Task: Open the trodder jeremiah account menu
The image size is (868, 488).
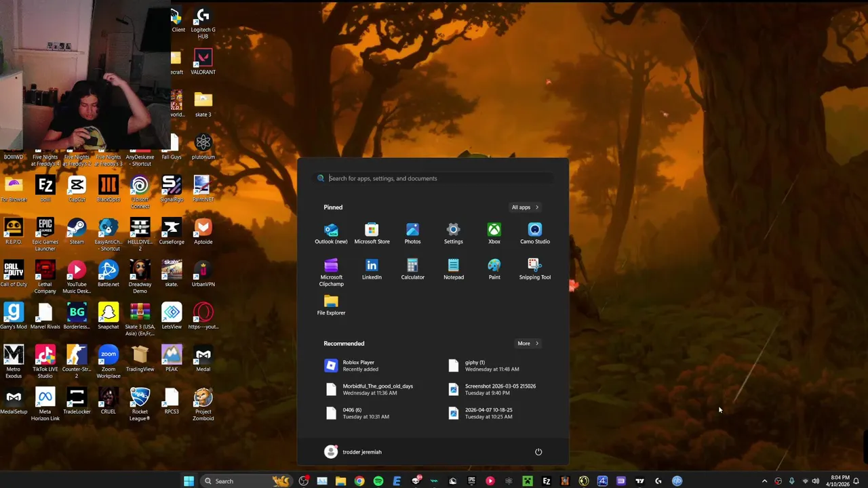Action: click(353, 452)
